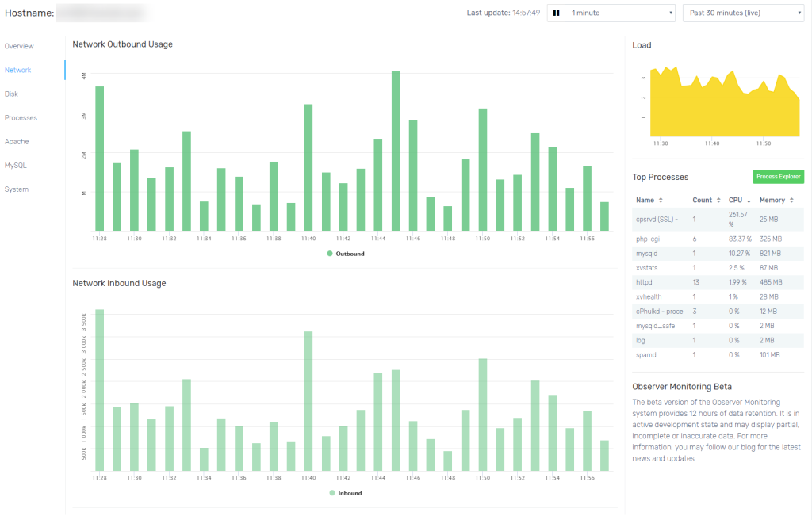
Task: Open the System section
Action: 18,189
